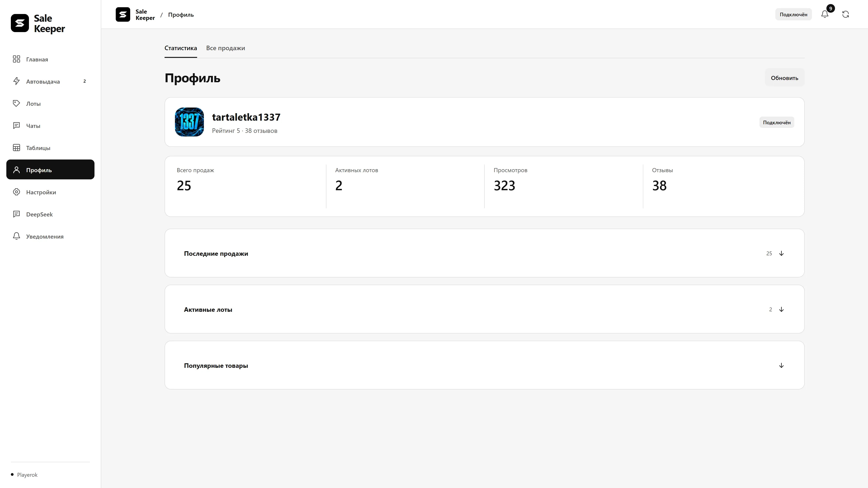This screenshot has height=488, width=868.
Task: Open the Уведомления menu item
Action: tap(50, 236)
